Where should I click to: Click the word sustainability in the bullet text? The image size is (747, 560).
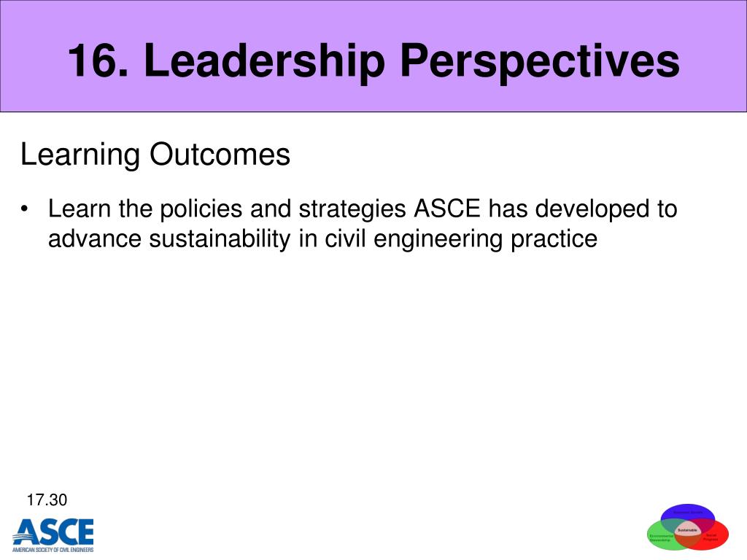(220, 238)
